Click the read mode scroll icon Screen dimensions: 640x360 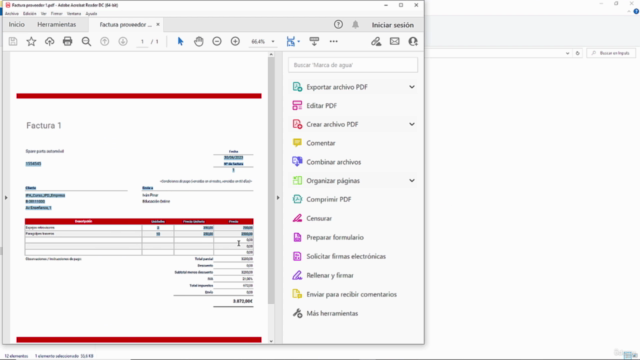click(x=314, y=41)
